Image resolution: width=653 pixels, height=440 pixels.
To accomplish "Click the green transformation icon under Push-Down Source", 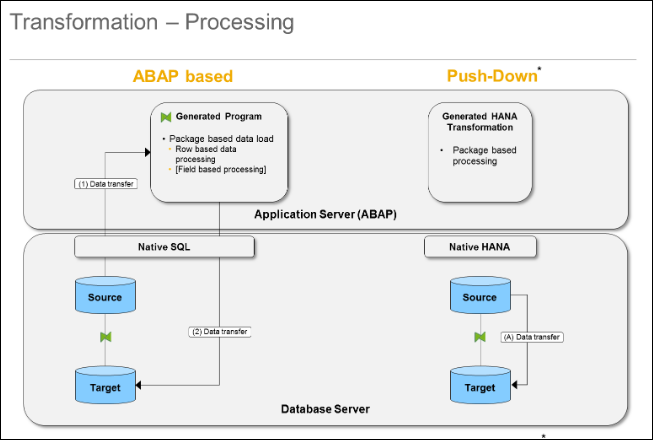I will coord(480,337).
